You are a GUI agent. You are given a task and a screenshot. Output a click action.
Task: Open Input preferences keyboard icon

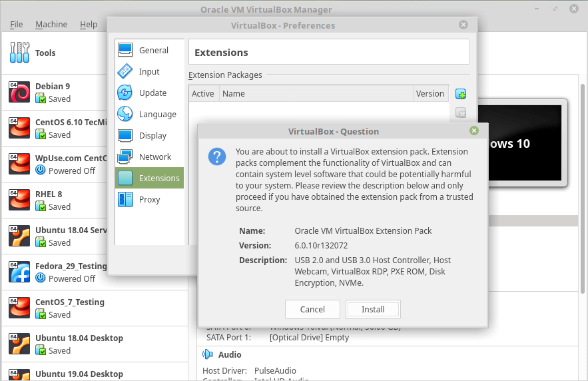pyautogui.click(x=125, y=71)
